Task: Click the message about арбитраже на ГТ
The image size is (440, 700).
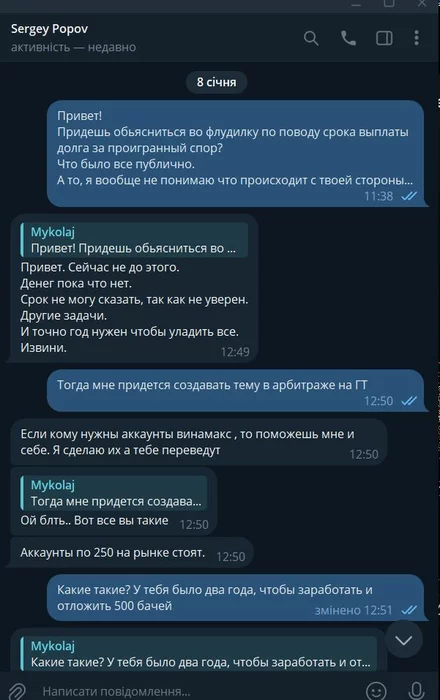Action: [235, 391]
